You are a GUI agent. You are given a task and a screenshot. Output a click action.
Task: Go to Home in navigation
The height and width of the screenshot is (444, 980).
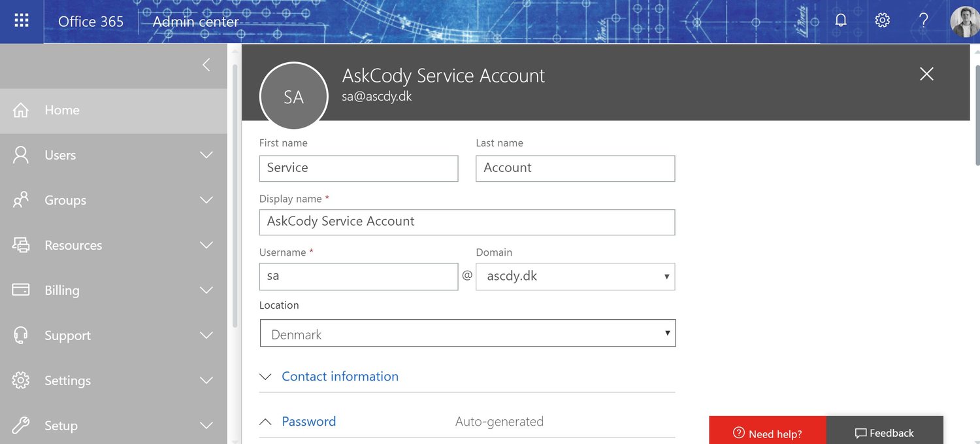(x=114, y=110)
